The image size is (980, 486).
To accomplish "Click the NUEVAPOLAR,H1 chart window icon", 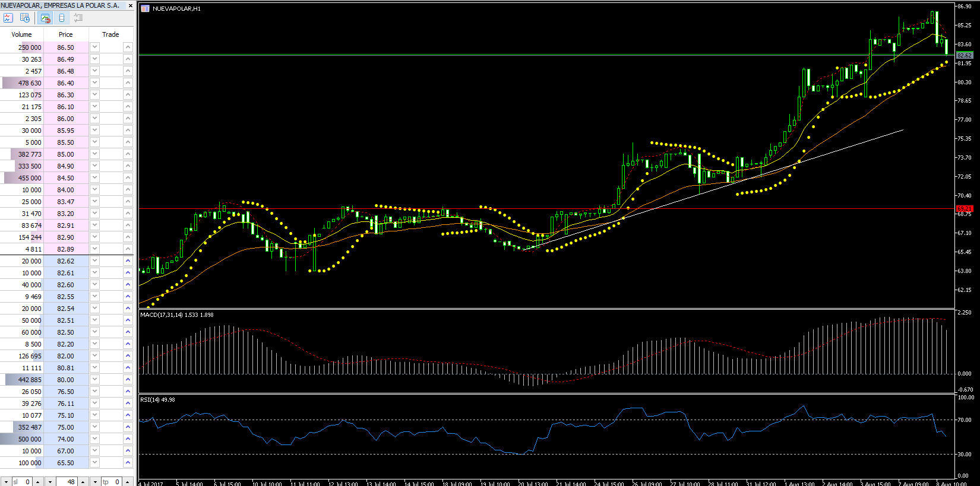I will coord(146,8).
